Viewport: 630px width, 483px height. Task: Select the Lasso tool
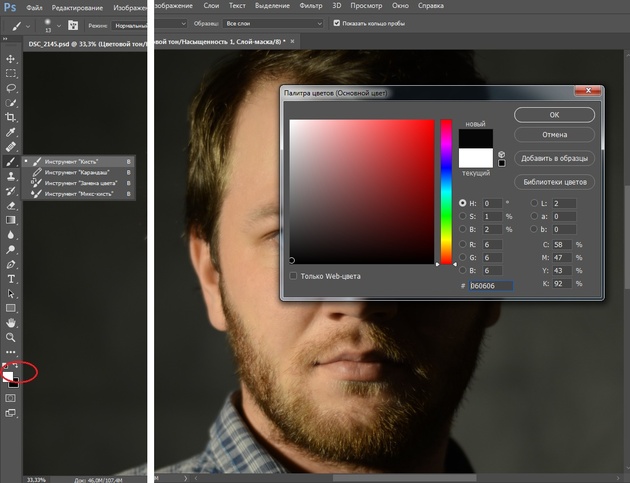coord(12,88)
